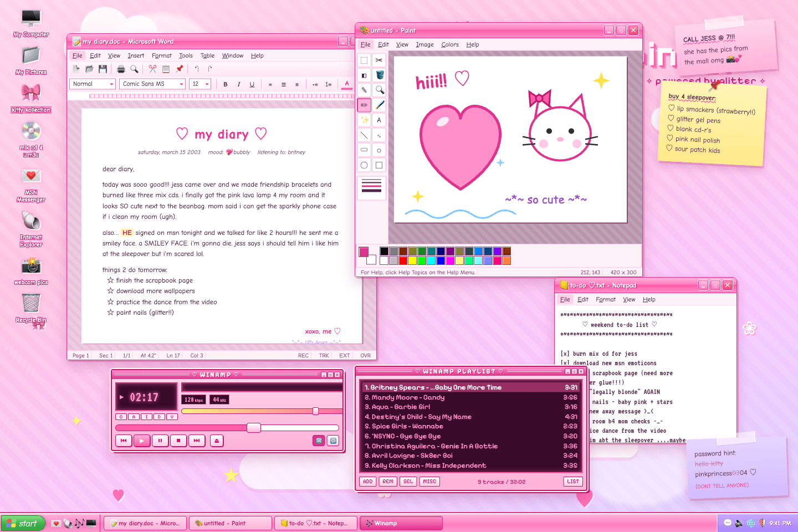Toggle center alignment in Word toolbar
798x532 pixels.
pos(284,84)
